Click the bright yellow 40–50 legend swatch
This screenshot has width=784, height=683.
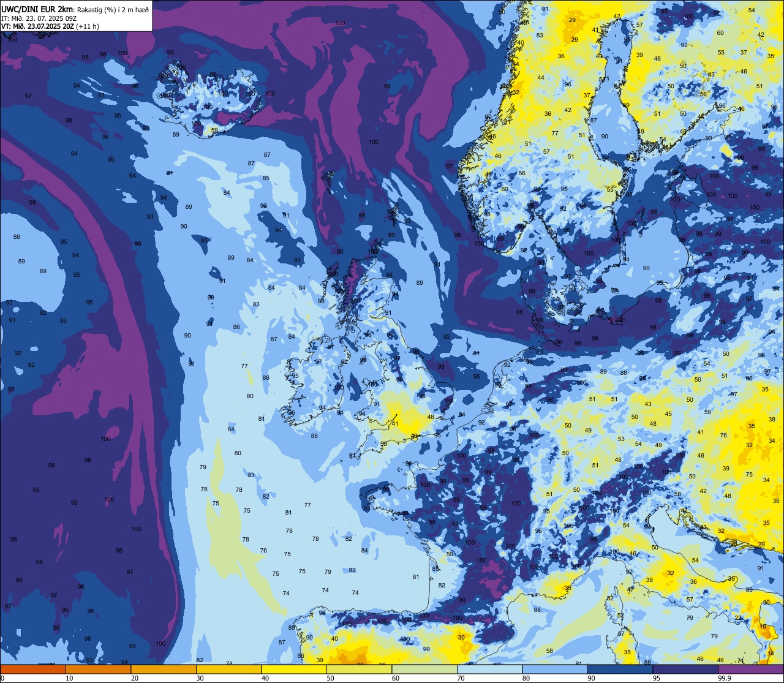click(x=294, y=670)
